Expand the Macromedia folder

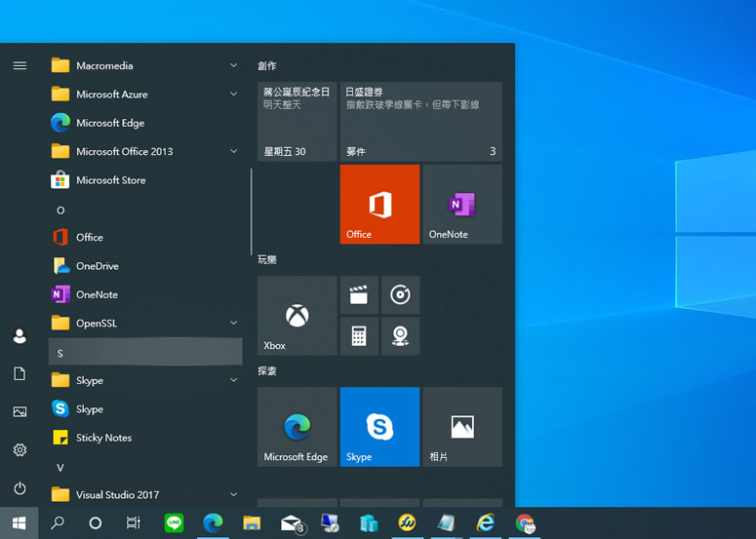tap(233, 65)
